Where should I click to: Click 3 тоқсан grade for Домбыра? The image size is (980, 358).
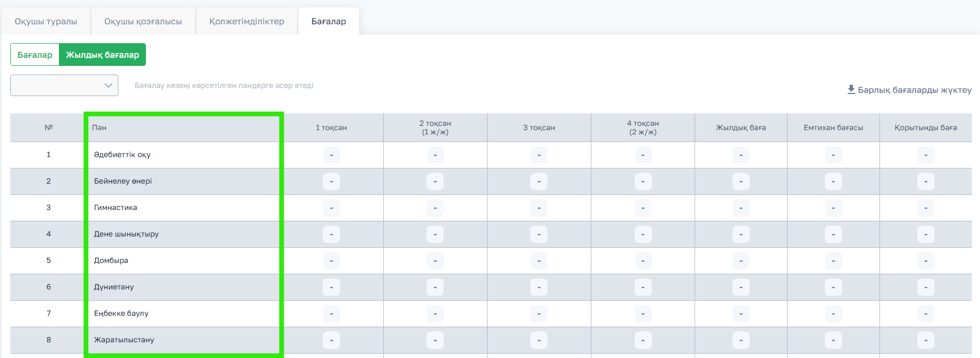pos(539,261)
